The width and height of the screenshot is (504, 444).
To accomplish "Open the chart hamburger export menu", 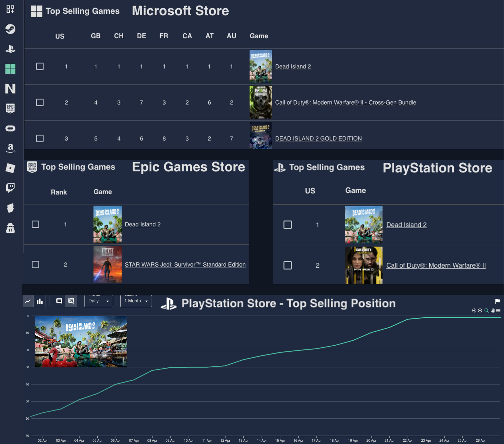I will [498, 310].
